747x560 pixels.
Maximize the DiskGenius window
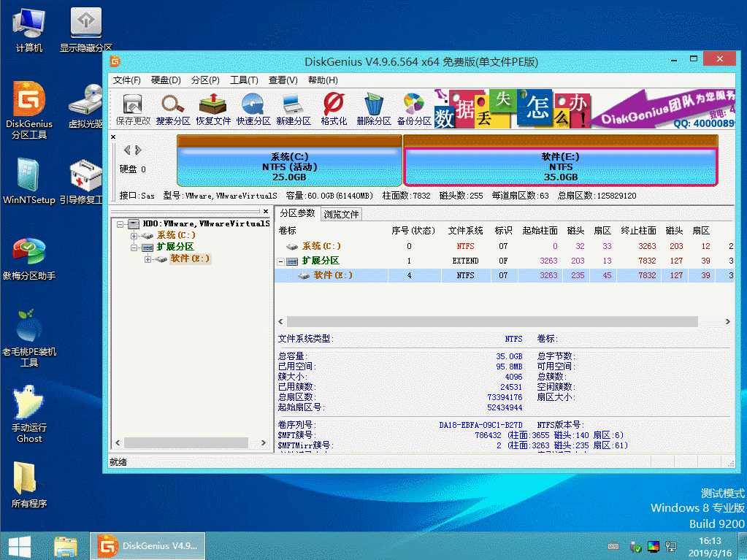(x=694, y=59)
